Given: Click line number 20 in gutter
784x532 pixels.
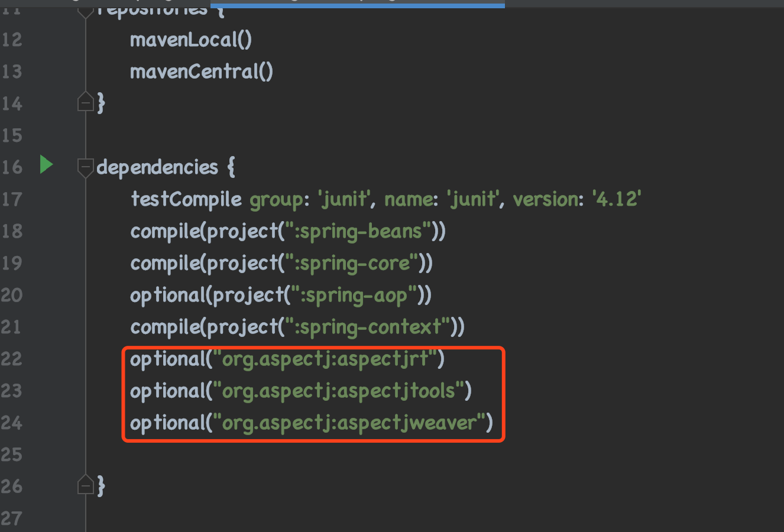Looking at the screenshot, I should click(x=12, y=295).
